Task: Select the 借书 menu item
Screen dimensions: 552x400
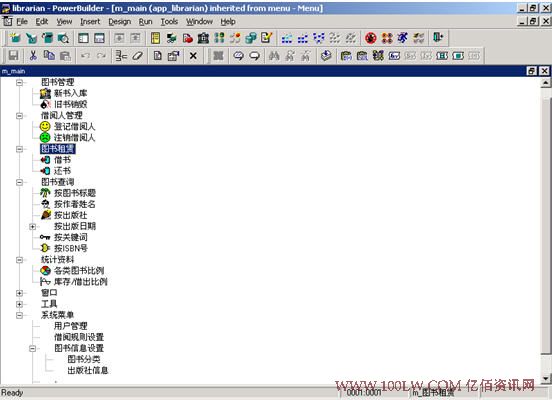Action: (x=62, y=160)
